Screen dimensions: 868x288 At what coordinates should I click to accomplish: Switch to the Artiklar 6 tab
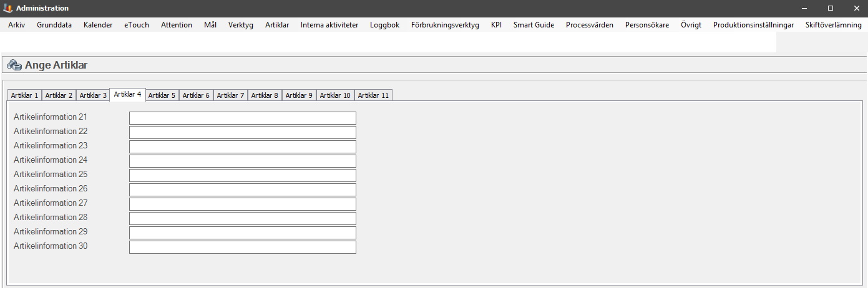[x=196, y=95]
